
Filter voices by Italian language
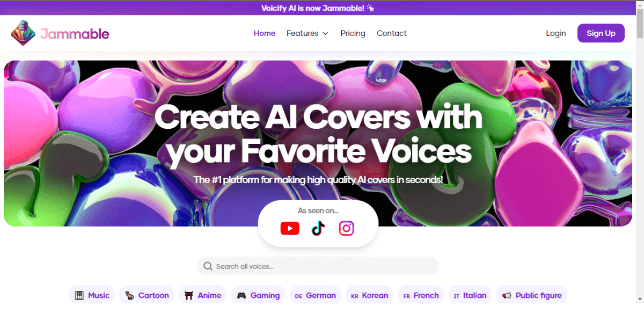(x=470, y=295)
